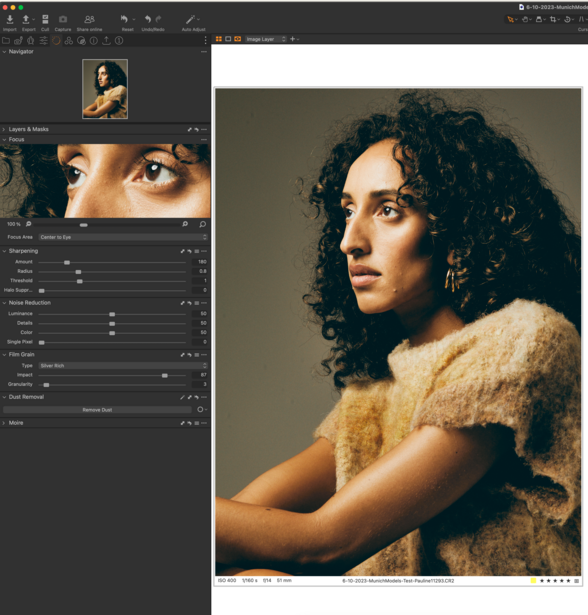Click the Noise Reduction Luminance slider
588x615 pixels.
point(112,314)
